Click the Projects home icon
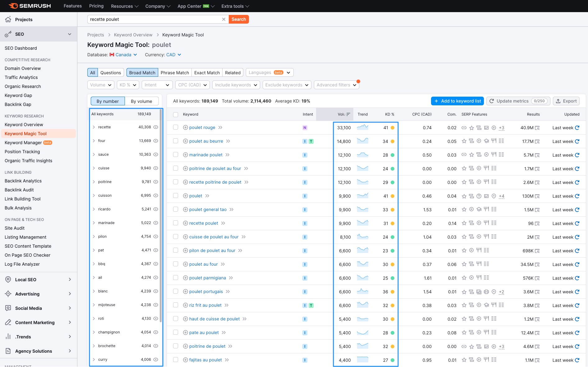 (x=8, y=19)
